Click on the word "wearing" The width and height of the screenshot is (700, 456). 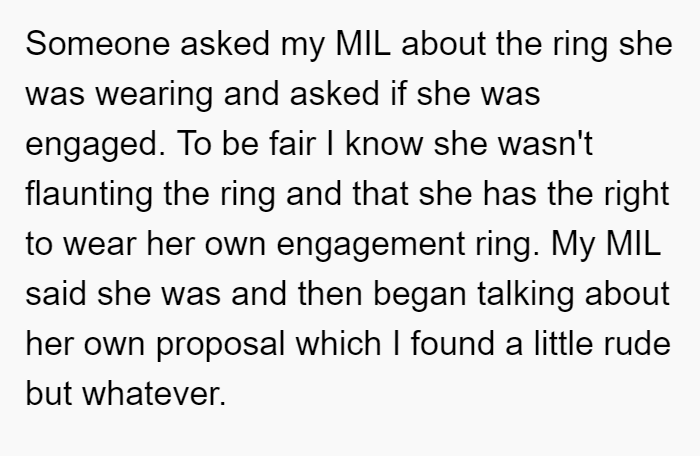pyautogui.click(x=154, y=94)
